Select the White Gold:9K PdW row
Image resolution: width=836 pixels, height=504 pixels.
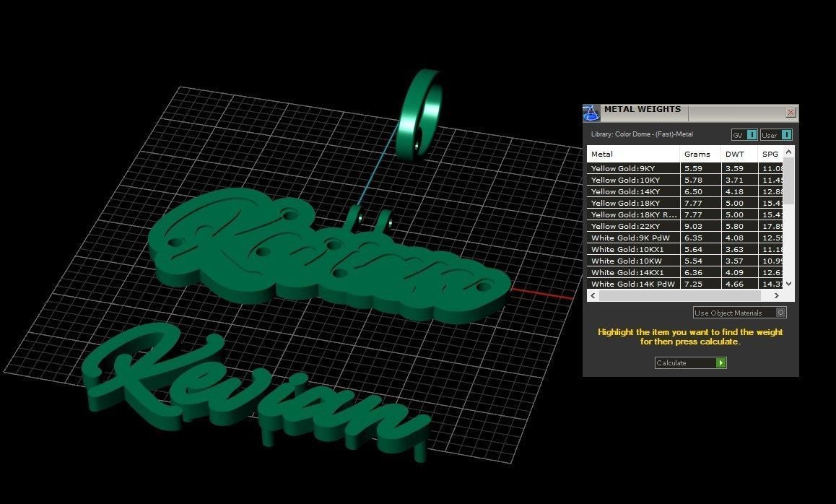tap(685, 238)
